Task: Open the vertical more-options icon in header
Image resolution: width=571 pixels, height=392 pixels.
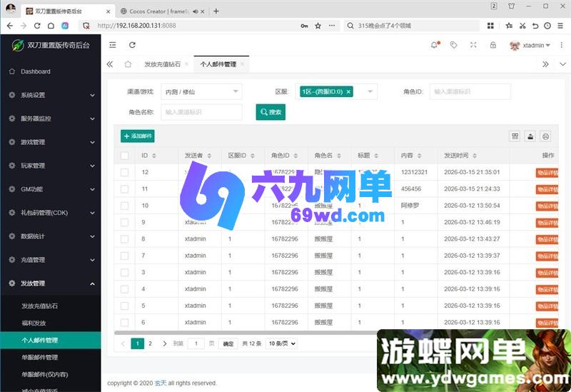Action: [562, 45]
